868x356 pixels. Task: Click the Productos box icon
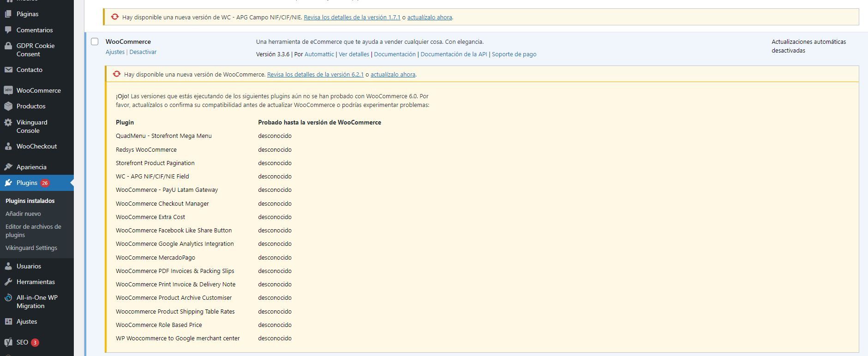pos(8,106)
